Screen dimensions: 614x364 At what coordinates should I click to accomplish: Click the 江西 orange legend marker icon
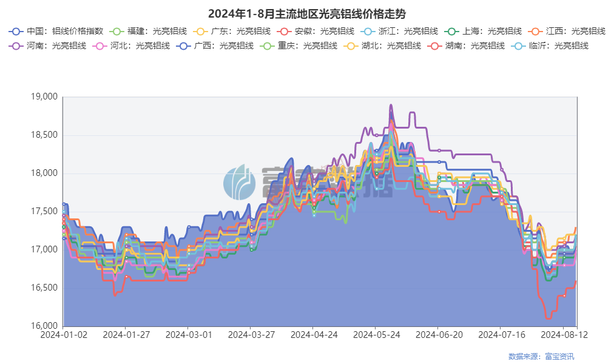535,31
